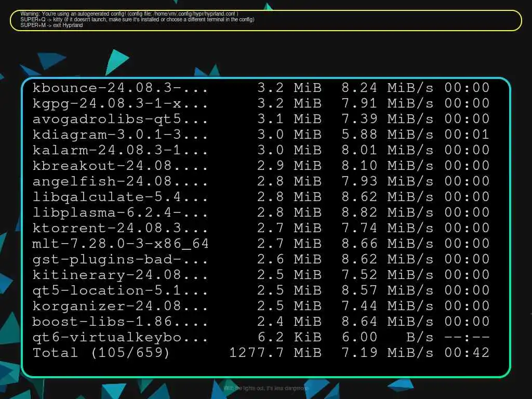This screenshot has height=399, width=532.
Task: Select the kitinerary-24.08 package name
Action: point(120,275)
